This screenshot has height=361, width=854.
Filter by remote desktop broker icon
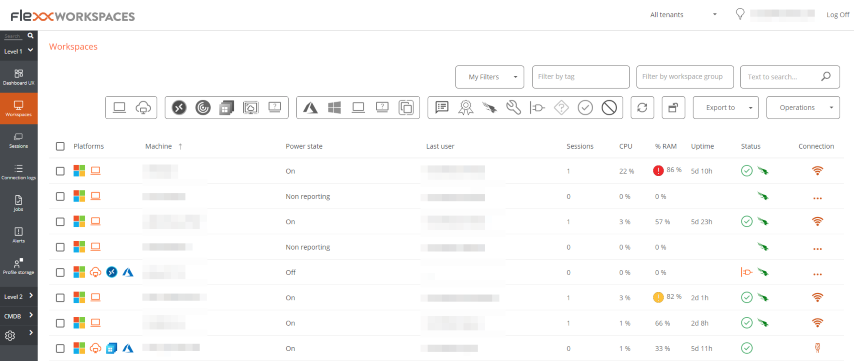pyautogui.click(x=179, y=108)
